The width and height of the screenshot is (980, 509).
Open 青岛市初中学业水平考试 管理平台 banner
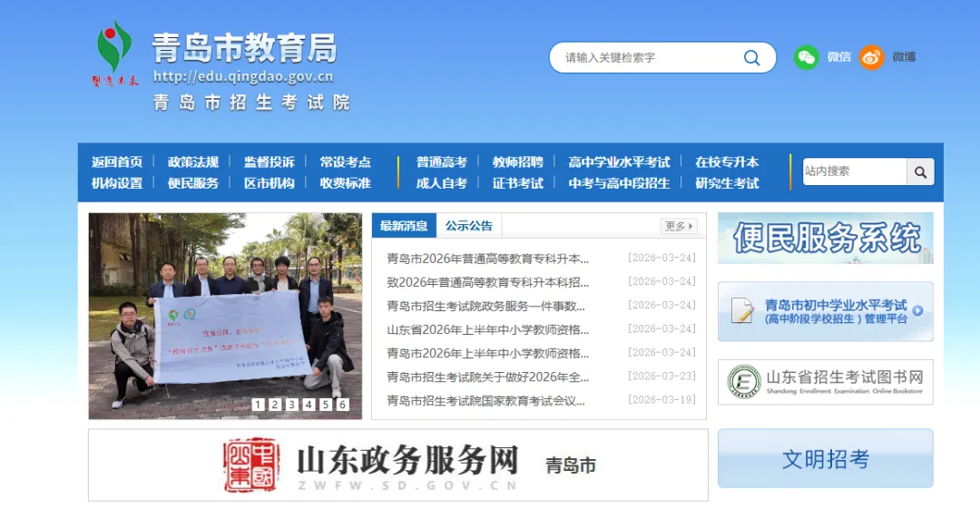point(826,311)
